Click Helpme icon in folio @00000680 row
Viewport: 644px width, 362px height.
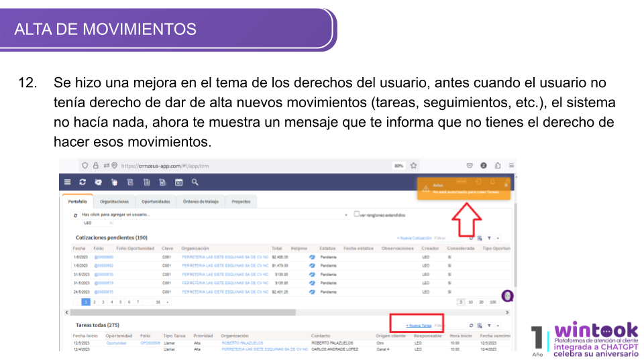(x=312, y=257)
